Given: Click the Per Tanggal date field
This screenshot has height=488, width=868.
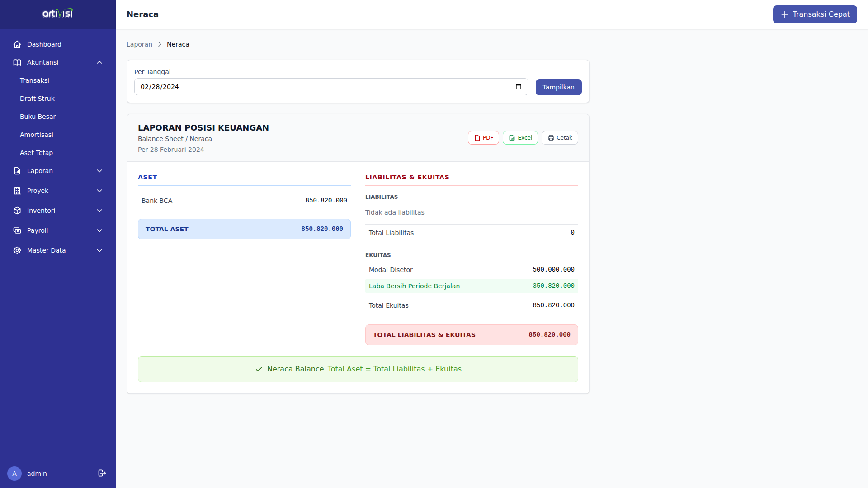Looking at the screenshot, I should click(316, 87).
